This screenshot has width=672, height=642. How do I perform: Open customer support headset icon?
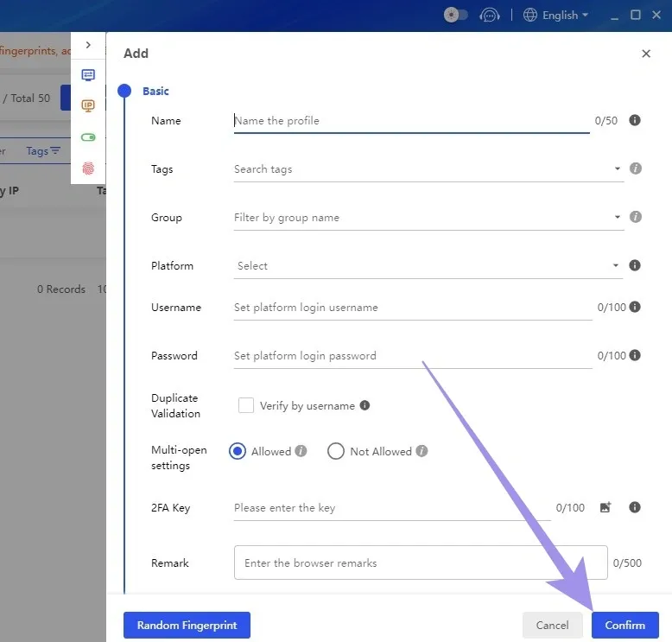(491, 16)
